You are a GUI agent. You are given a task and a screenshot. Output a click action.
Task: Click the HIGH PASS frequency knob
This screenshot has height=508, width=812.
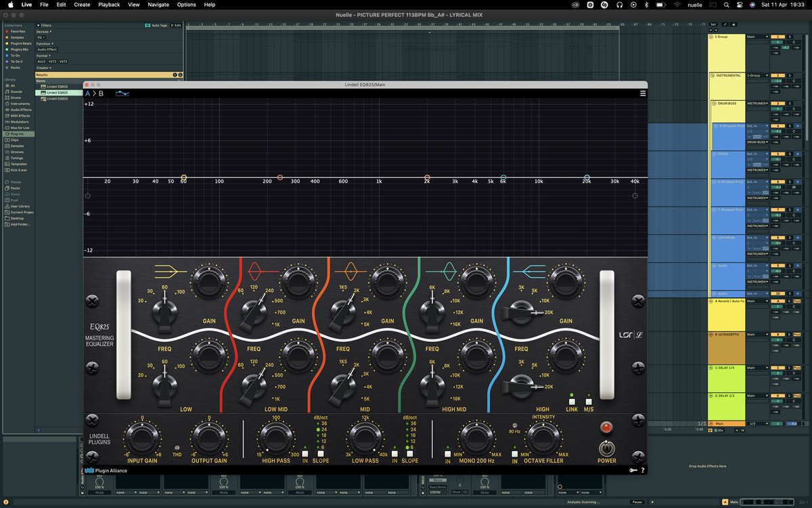pos(275,438)
